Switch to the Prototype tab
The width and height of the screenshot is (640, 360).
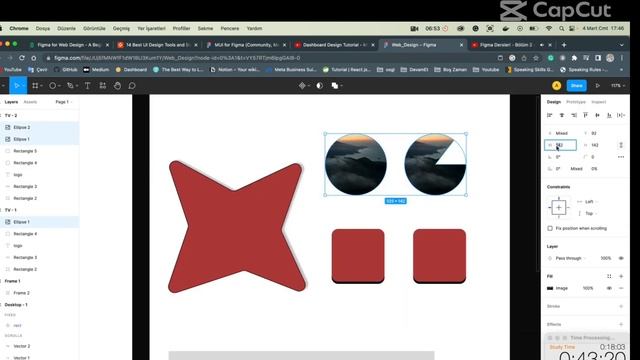(576, 102)
